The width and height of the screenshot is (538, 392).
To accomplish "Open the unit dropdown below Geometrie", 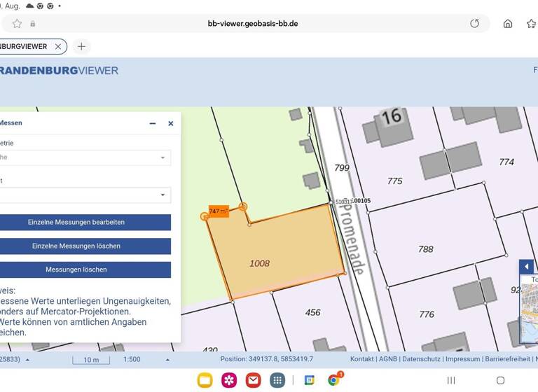I will (85, 195).
